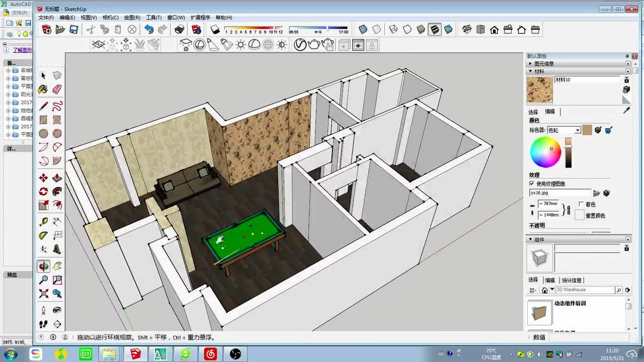
Task: Activate the Protractor tool
Action: coord(44,235)
